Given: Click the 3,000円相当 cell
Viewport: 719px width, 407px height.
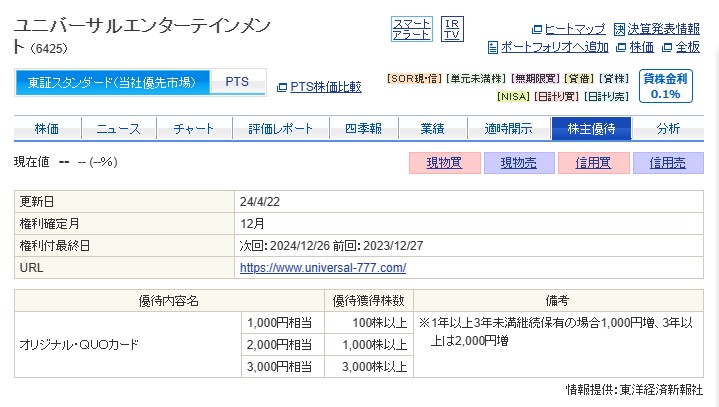Looking at the screenshot, I should pyautogui.click(x=283, y=367).
